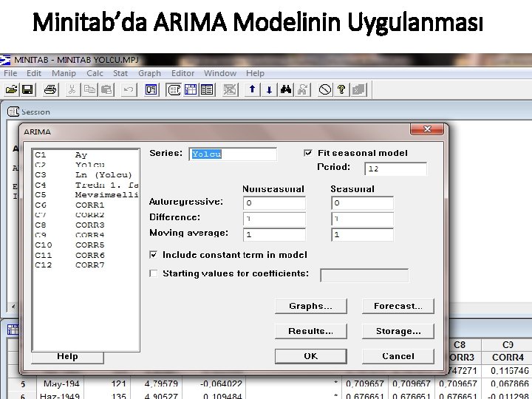532x399 pixels.
Task: Click C9 column header in worksheet
Action: (508, 345)
